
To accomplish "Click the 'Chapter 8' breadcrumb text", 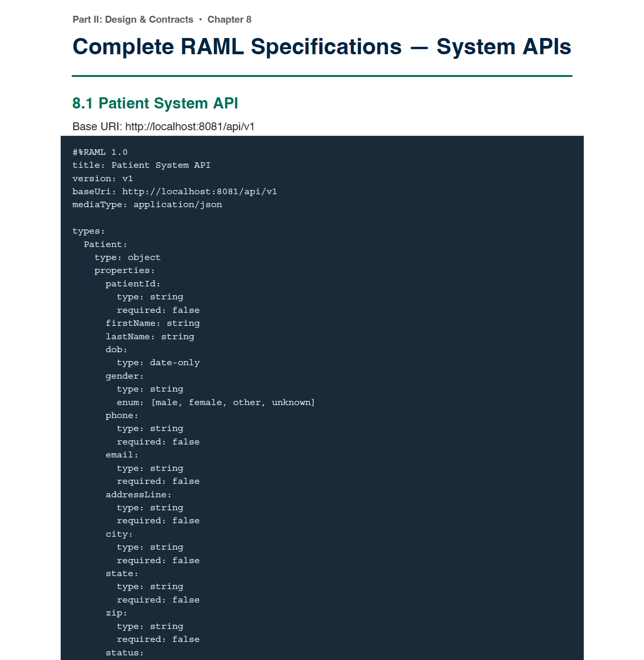I will tap(229, 19).
